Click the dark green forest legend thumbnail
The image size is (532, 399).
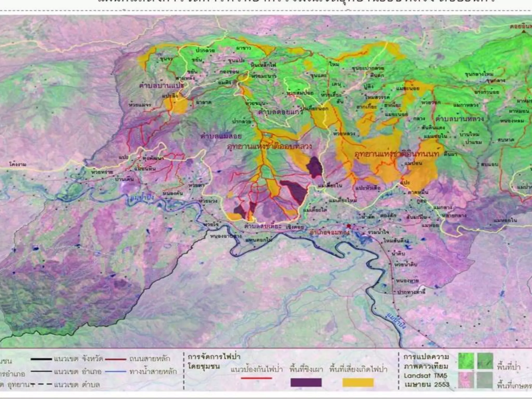coord(485,361)
